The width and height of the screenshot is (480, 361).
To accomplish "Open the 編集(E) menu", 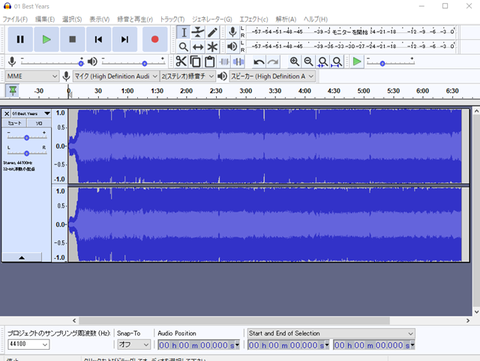I will (x=45, y=19).
